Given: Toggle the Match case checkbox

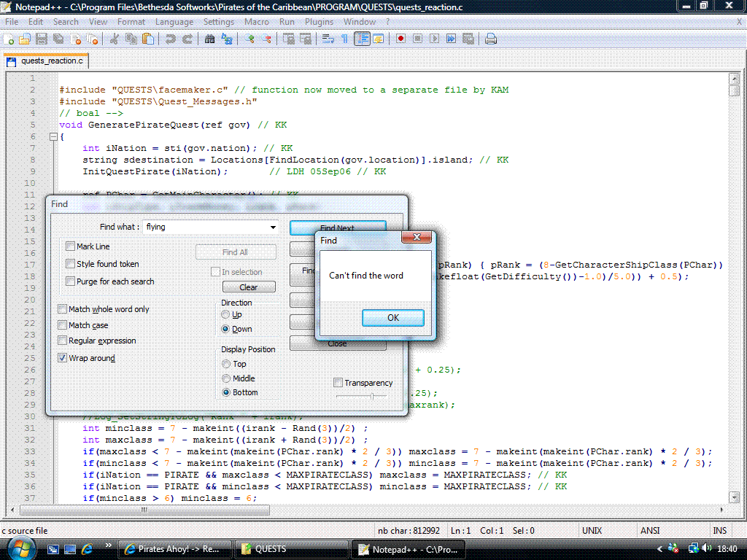Looking at the screenshot, I should pyautogui.click(x=63, y=325).
